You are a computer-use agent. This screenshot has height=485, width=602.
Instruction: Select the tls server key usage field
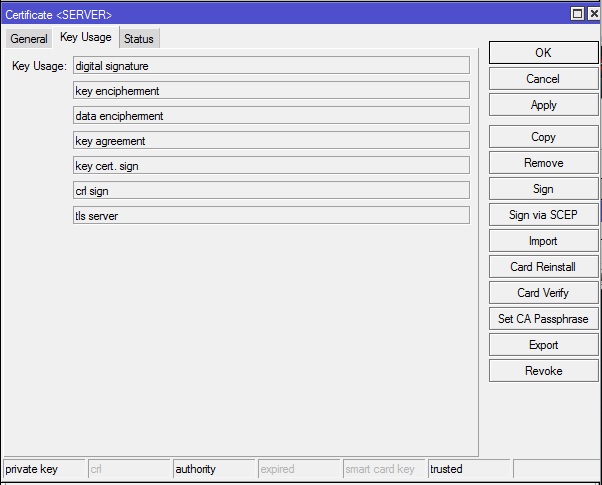click(271, 215)
